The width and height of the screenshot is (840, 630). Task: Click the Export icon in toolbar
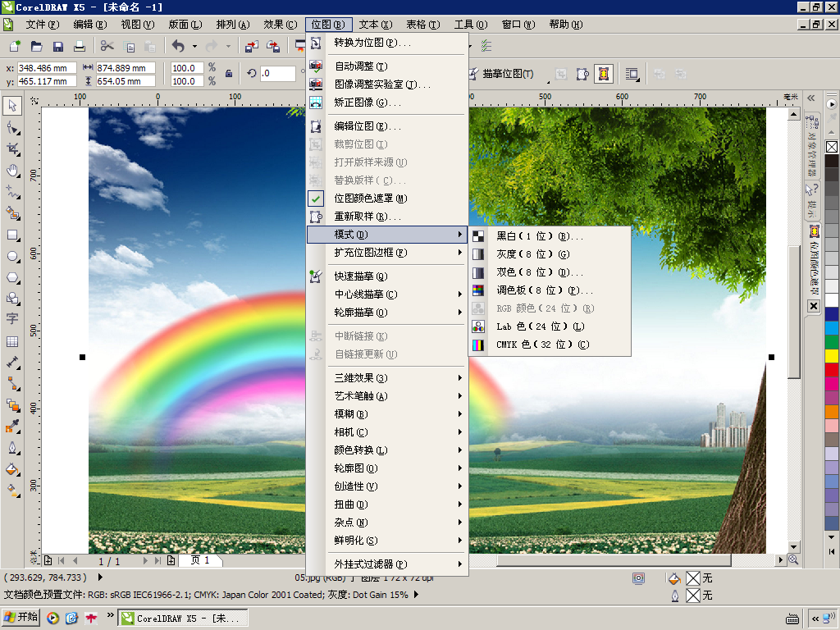coord(273,47)
